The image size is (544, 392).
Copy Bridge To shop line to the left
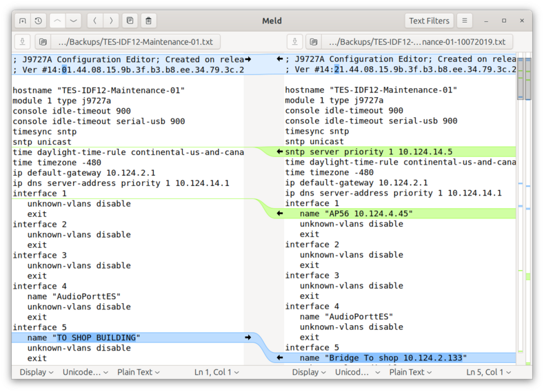pyautogui.click(x=280, y=358)
